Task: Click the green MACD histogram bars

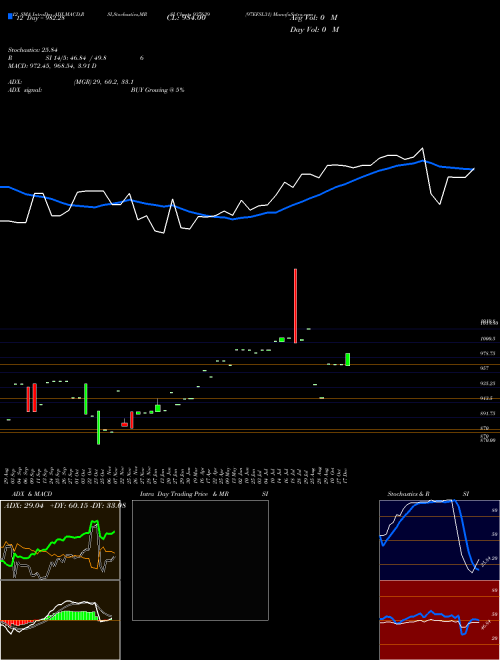Action: (72, 615)
